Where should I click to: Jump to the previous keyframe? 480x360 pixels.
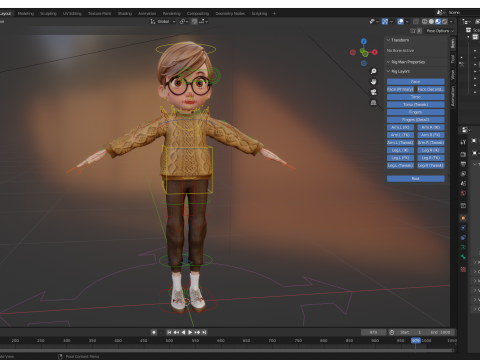176,332
